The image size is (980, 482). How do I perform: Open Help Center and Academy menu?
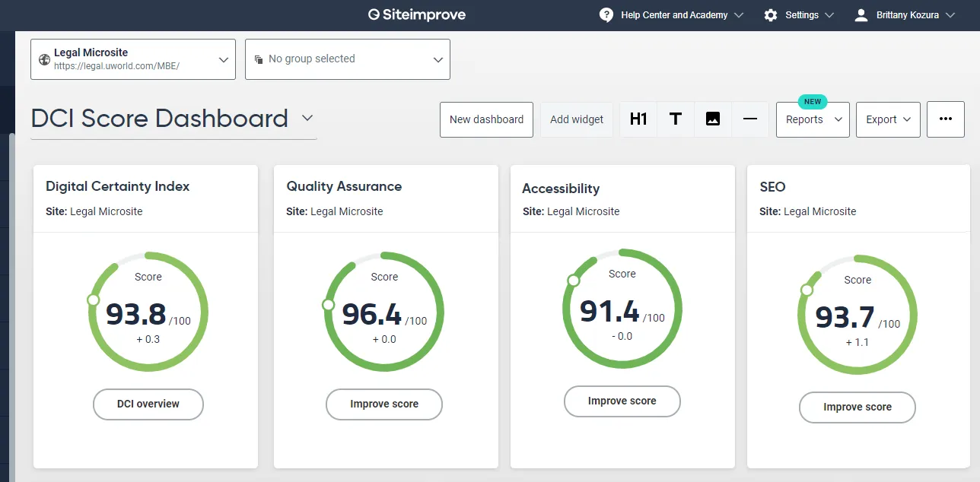[672, 15]
